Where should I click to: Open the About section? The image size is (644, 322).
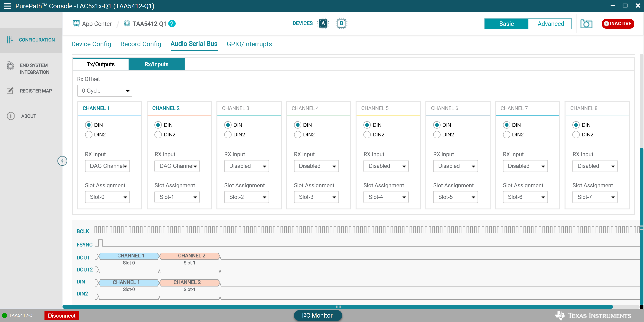click(31, 116)
